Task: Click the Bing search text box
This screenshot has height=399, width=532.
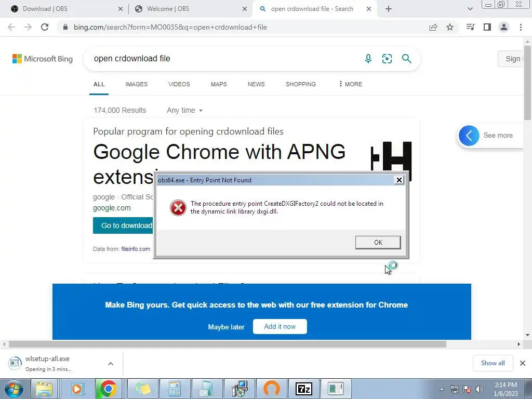Action: point(224,59)
